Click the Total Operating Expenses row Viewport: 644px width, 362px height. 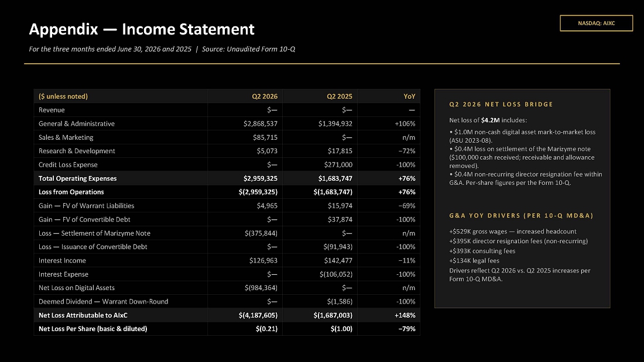pyautogui.click(x=227, y=178)
